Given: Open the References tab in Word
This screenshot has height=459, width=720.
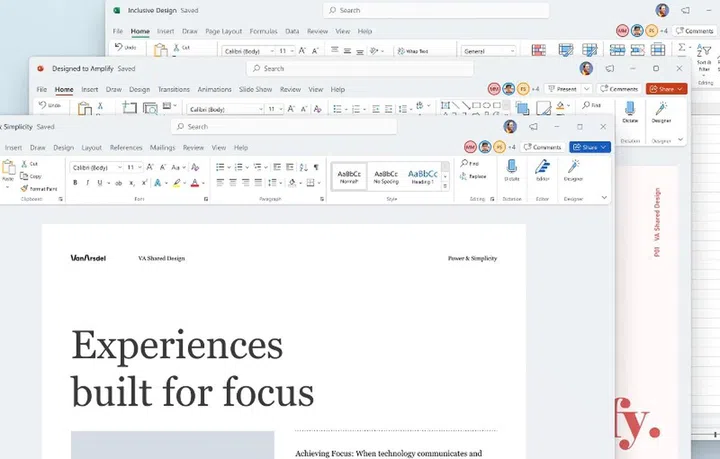Looking at the screenshot, I should coord(126,147).
